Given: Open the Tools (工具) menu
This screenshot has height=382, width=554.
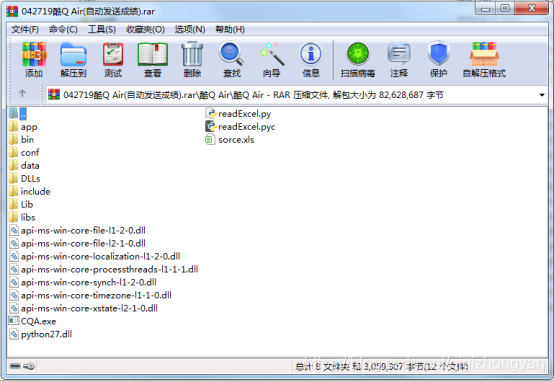Looking at the screenshot, I should (x=102, y=29).
